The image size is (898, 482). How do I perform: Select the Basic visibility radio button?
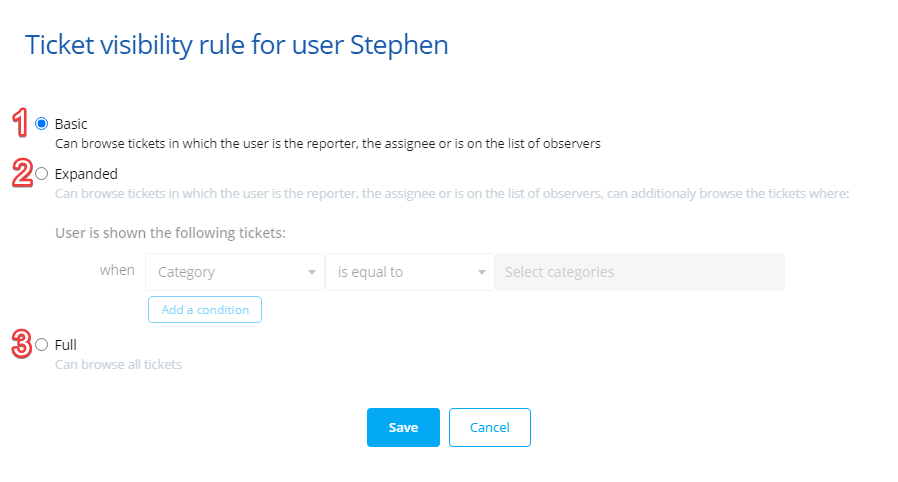click(41, 124)
